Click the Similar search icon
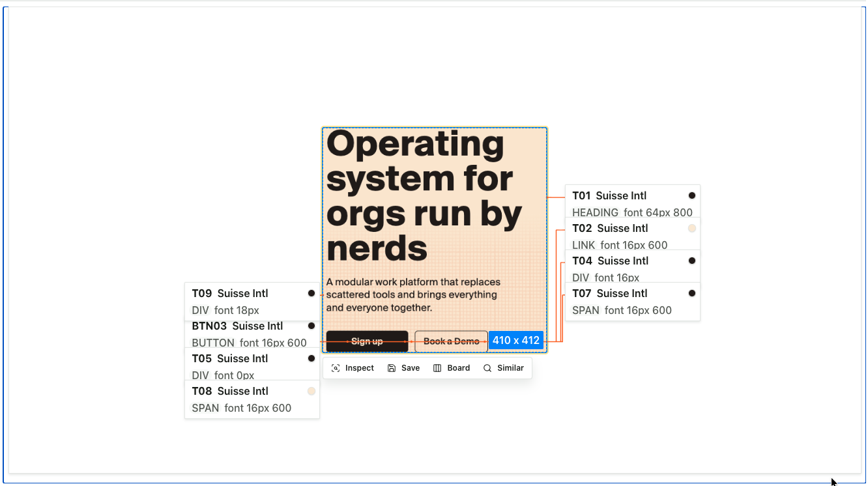Image resolution: width=868 pixels, height=486 pixels. pyautogui.click(x=487, y=368)
